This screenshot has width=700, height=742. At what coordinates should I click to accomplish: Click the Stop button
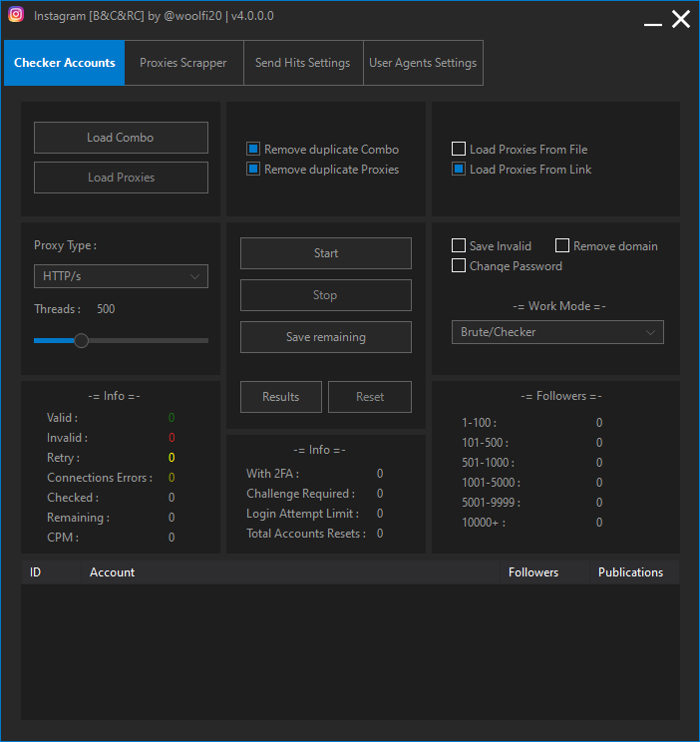[x=326, y=295]
